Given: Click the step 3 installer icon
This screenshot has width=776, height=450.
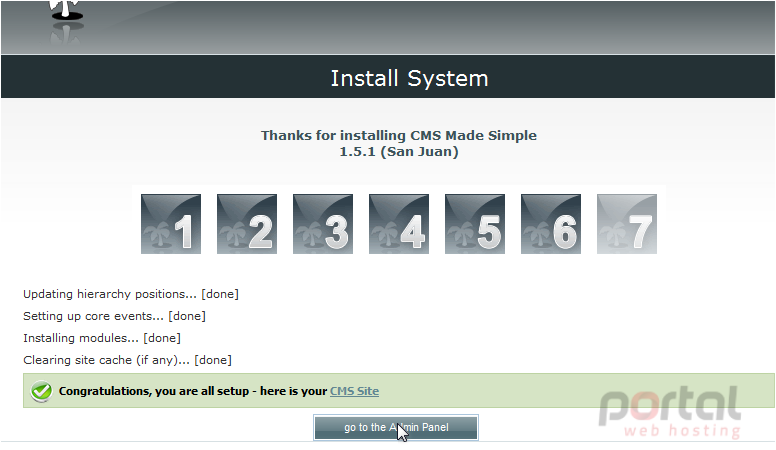Looking at the screenshot, I should pos(323,224).
